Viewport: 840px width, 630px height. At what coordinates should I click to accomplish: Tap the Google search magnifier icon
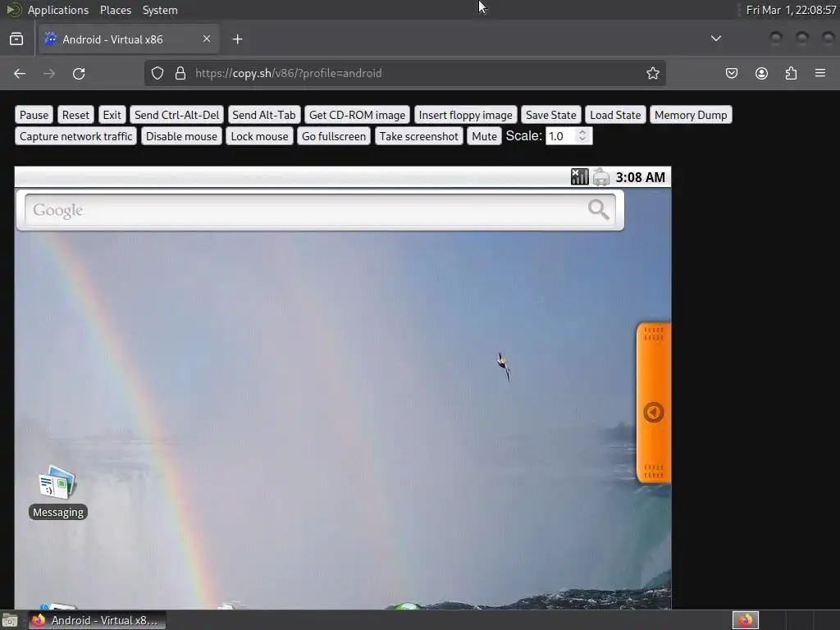(598, 210)
